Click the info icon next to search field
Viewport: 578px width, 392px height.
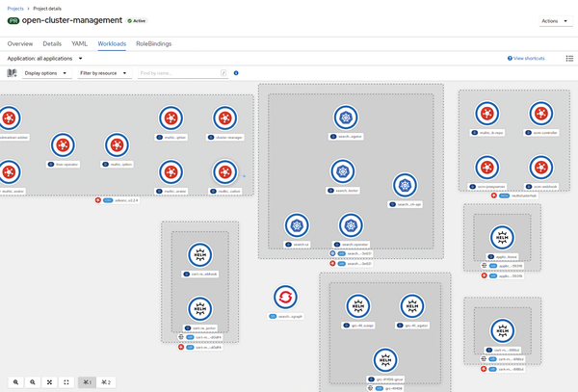236,73
